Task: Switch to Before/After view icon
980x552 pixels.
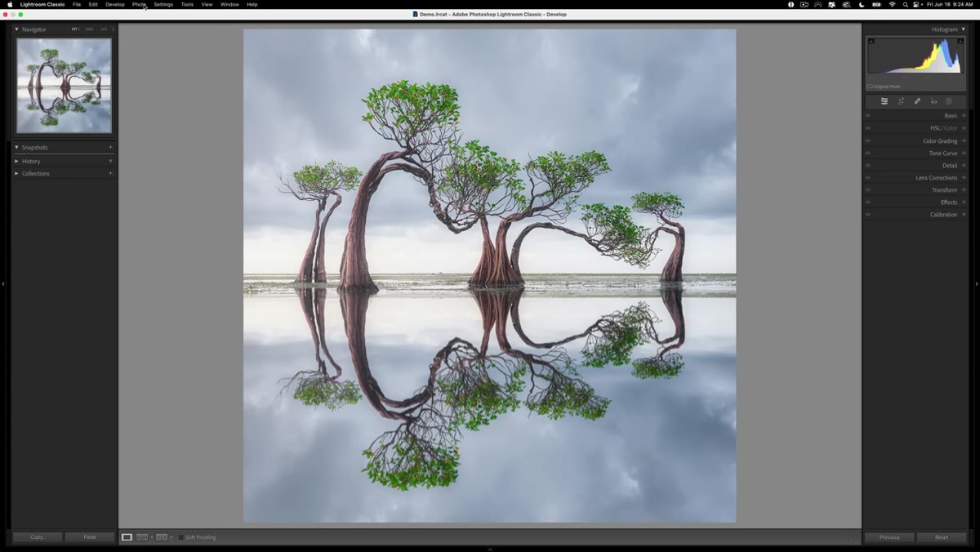Action: pos(162,537)
